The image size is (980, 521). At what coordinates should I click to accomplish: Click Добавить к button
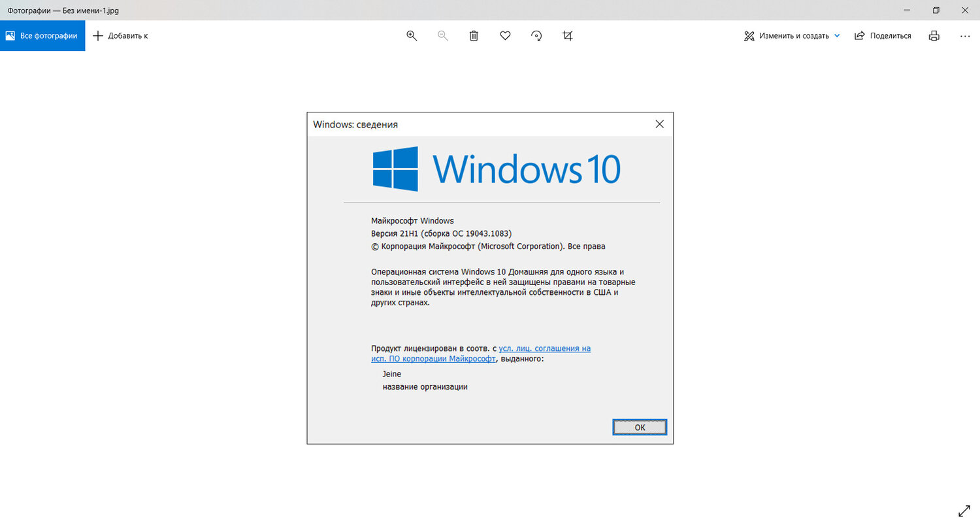(120, 36)
